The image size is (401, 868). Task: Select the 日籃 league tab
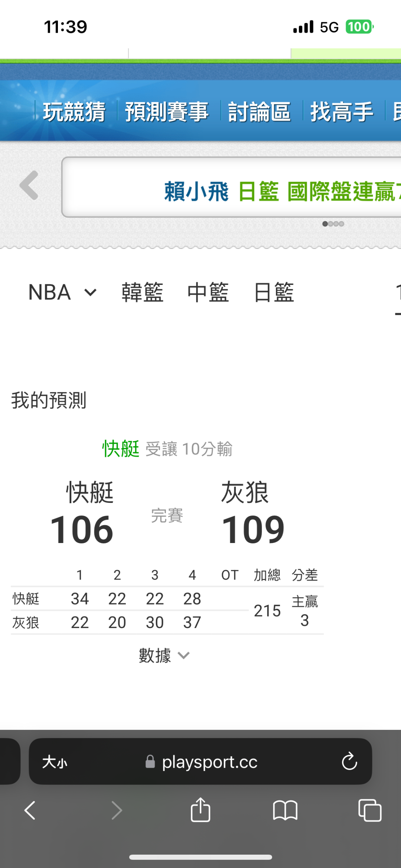click(x=274, y=292)
